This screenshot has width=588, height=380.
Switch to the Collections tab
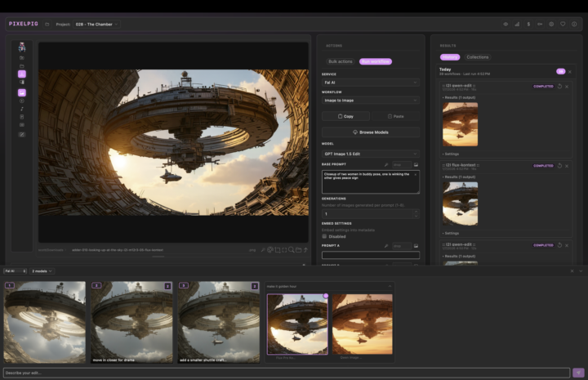[x=478, y=57]
